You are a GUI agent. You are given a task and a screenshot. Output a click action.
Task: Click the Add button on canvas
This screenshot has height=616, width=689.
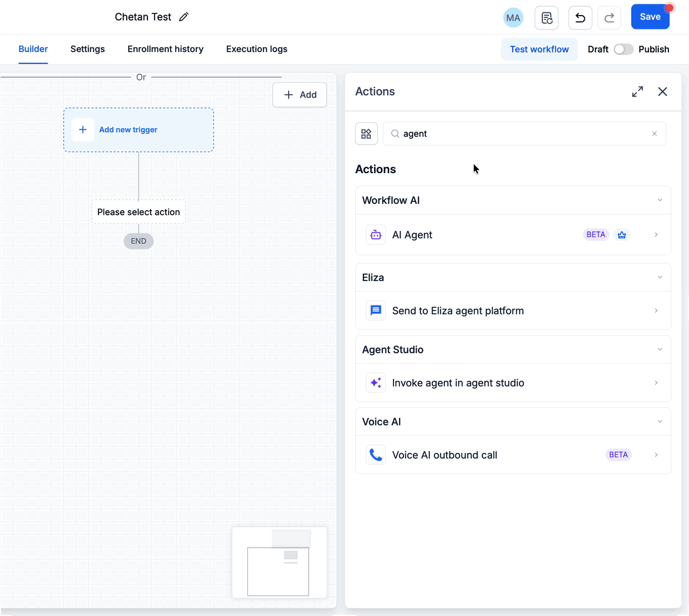pyautogui.click(x=300, y=95)
